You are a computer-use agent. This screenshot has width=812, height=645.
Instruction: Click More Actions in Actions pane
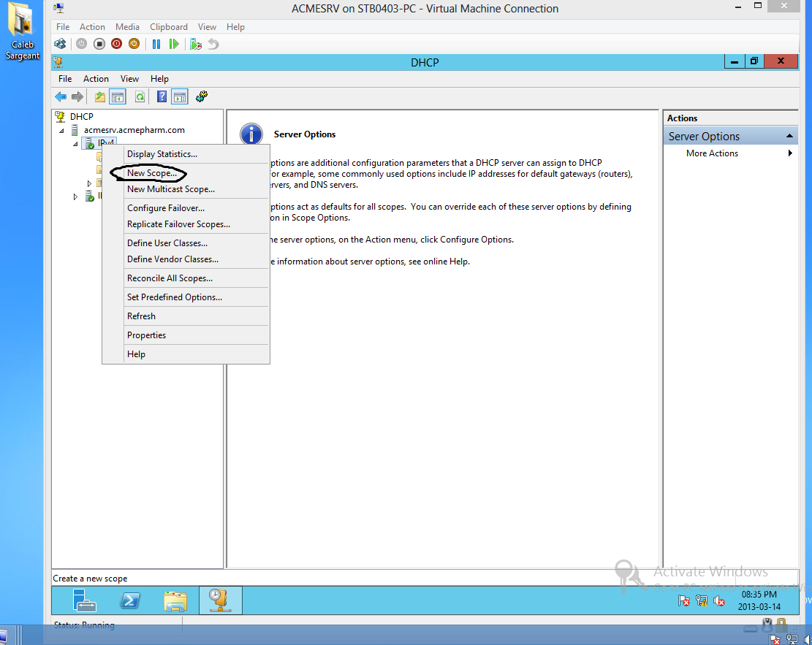pyautogui.click(x=712, y=153)
